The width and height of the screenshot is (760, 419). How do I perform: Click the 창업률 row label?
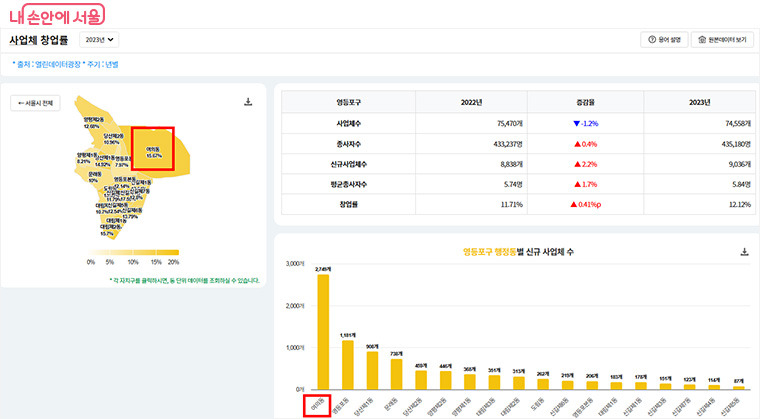[x=348, y=205]
